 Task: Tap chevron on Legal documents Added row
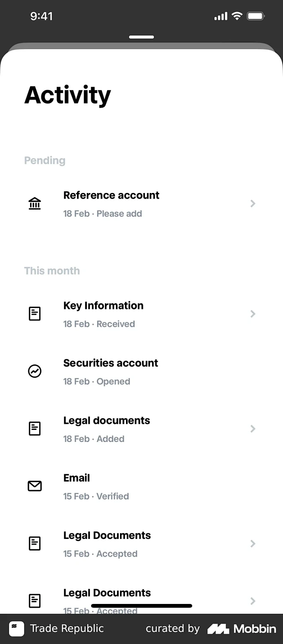253,429
